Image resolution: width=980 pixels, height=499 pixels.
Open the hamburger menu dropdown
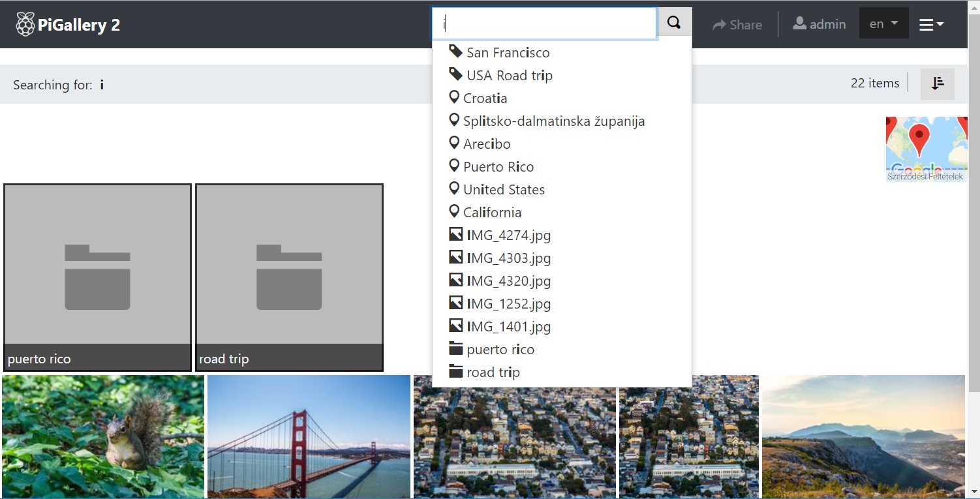tap(931, 25)
